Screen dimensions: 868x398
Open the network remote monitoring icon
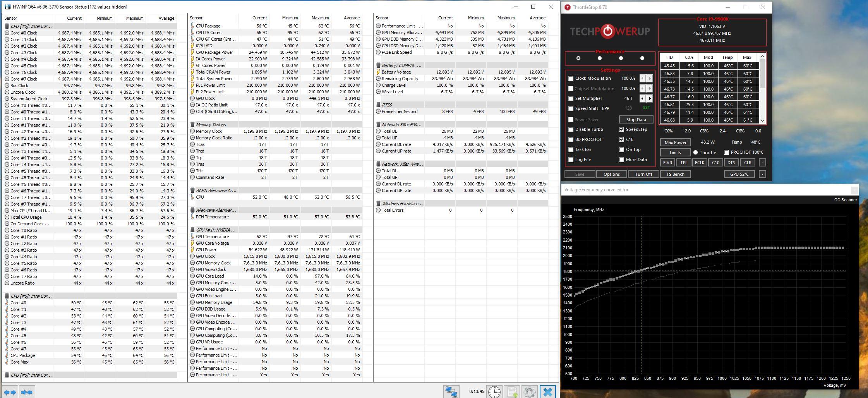click(451, 392)
